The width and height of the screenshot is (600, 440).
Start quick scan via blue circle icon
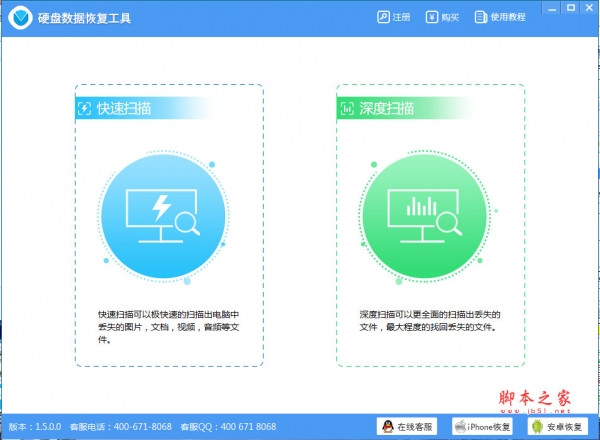click(x=163, y=216)
